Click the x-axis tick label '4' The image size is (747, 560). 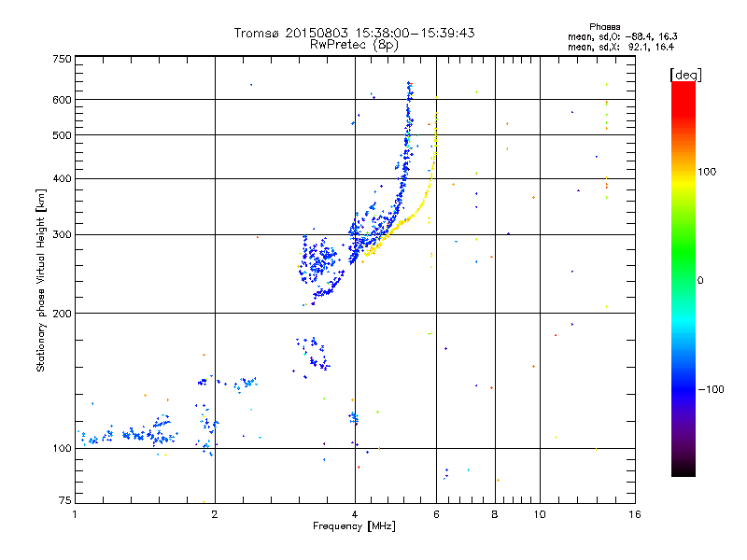(x=355, y=514)
